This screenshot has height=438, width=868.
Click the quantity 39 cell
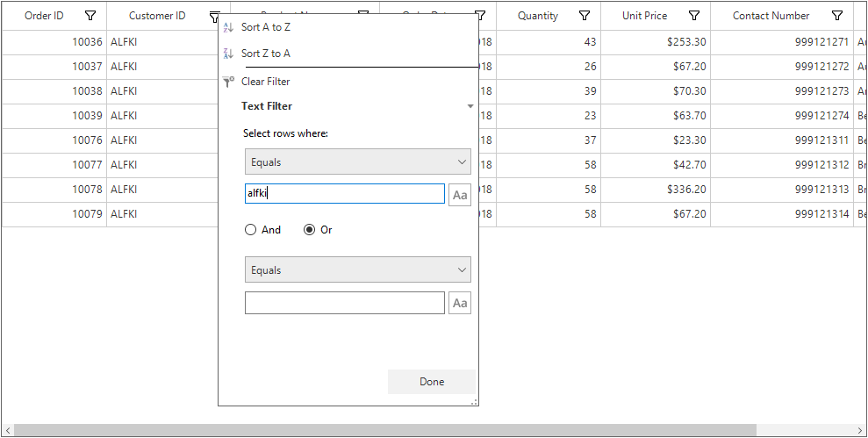[x=549, y=90]
